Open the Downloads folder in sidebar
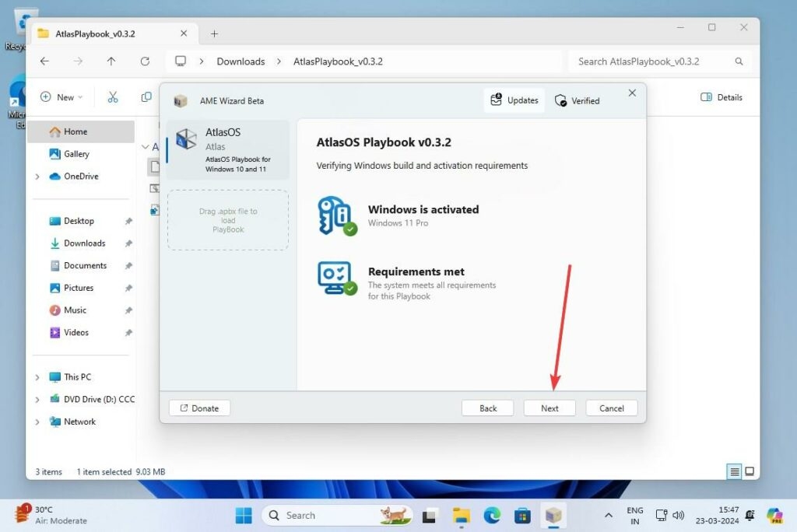Image resolution: width=797 pixels, height=532 pixels. pyautogui.click(x=84, y=243)
